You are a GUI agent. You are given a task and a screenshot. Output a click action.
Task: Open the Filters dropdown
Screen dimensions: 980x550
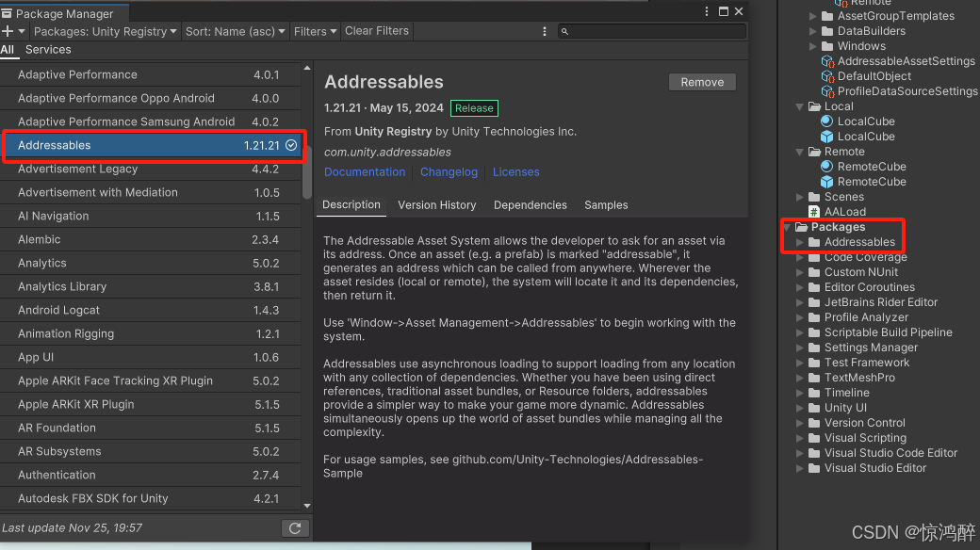[x=315, y=31]
